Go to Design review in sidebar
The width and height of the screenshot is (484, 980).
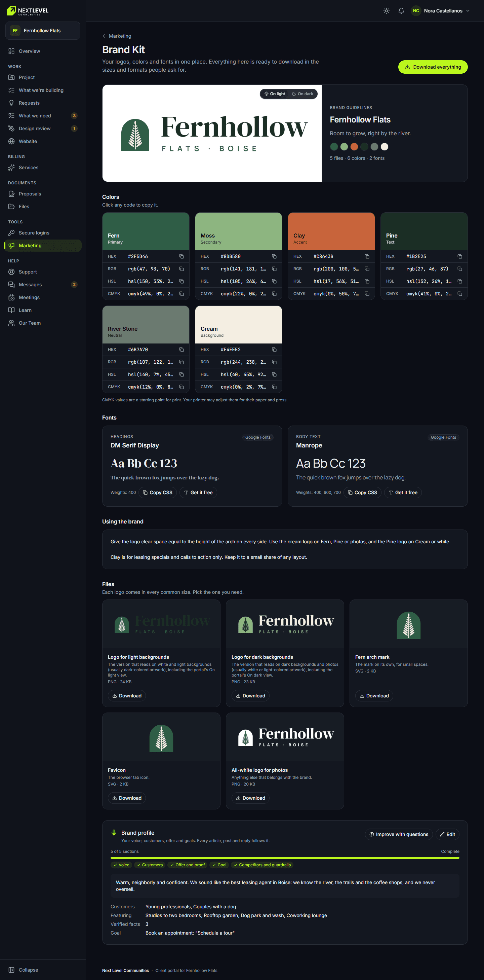[x=43, y=129]
